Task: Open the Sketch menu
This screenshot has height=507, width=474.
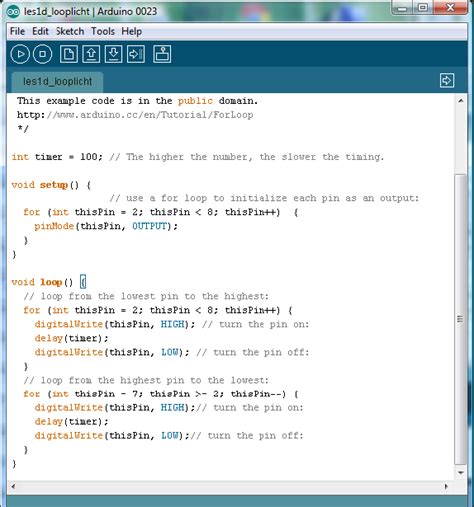Action: coord(70,31)
